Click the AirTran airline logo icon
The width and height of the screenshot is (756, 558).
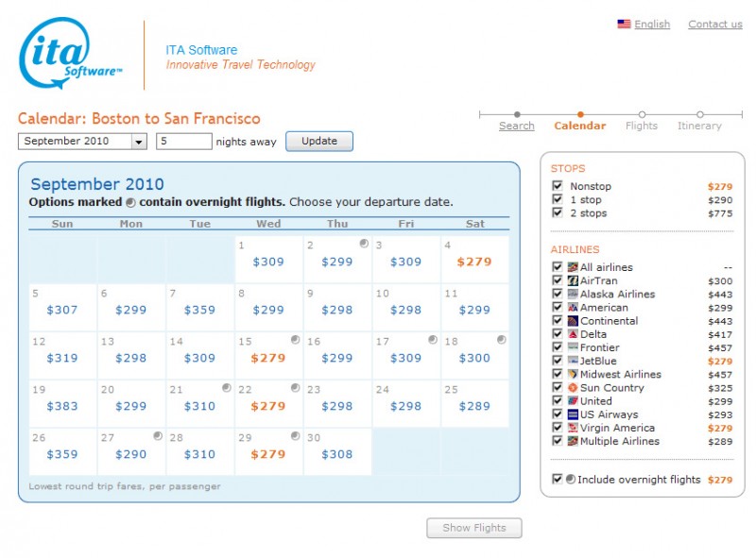click(572, 279)
